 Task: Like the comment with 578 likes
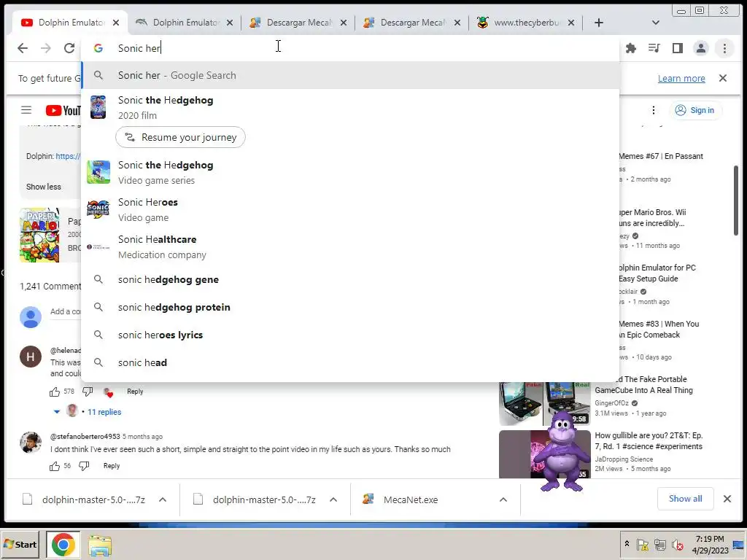55,392
